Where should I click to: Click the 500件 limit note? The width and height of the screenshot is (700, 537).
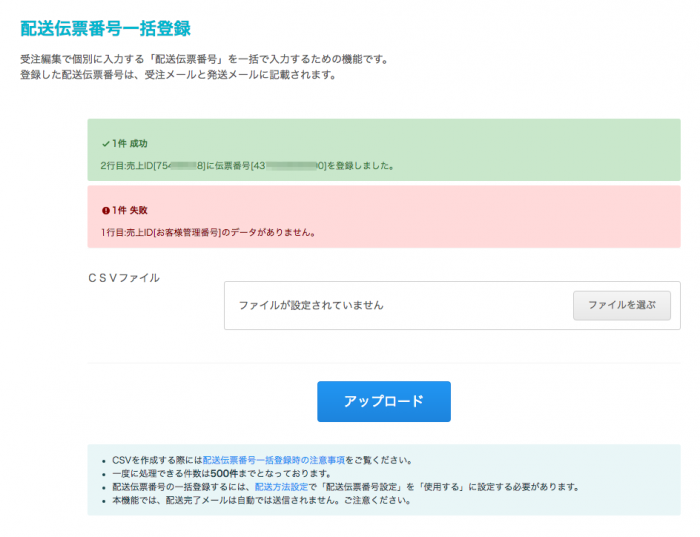(221, 473)
